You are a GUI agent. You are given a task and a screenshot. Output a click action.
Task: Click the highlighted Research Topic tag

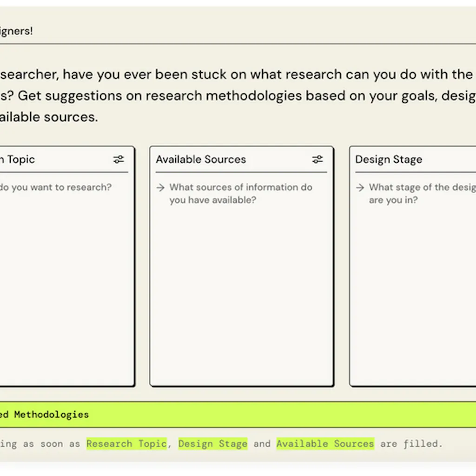pyautogui.click(x=126, y=443)
